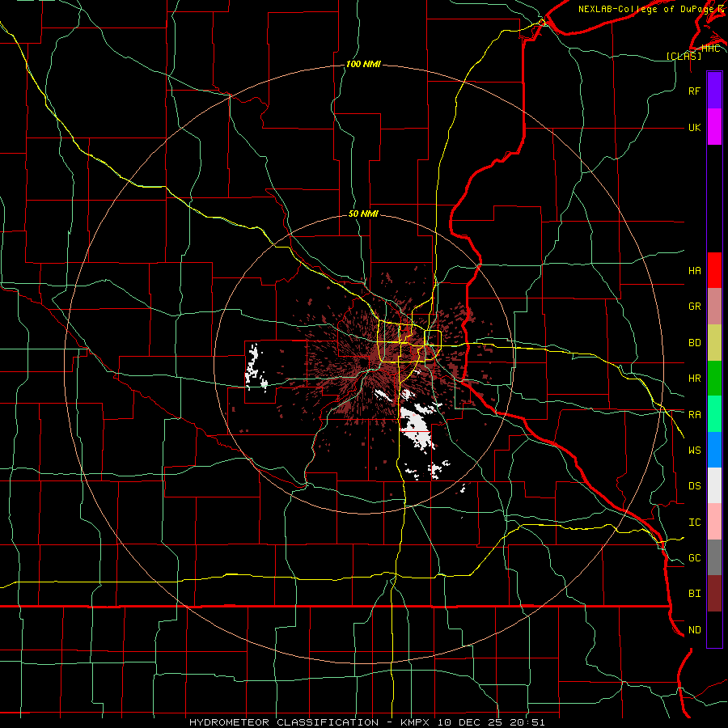This screenshot has width=728, height=728.
Task: Click the "NEXLAB-College of DuPage" header text
Action: coord(645,9)
